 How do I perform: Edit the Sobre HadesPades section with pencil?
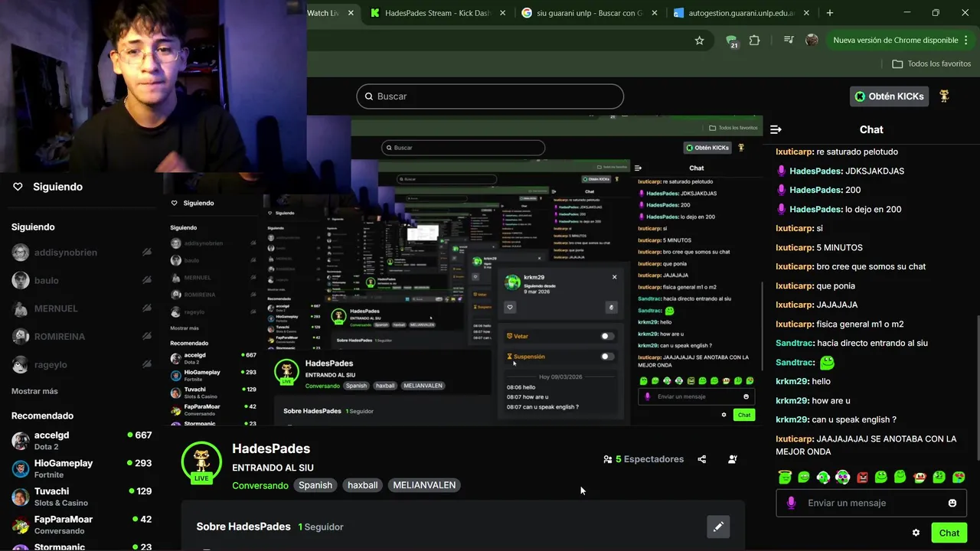pos(718,527)
